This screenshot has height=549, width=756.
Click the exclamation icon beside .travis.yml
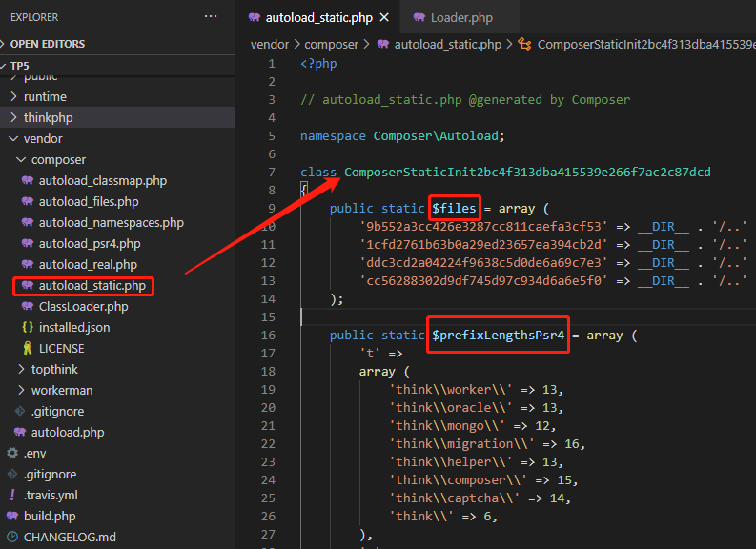pyautogui.click(x=12, y=495)
